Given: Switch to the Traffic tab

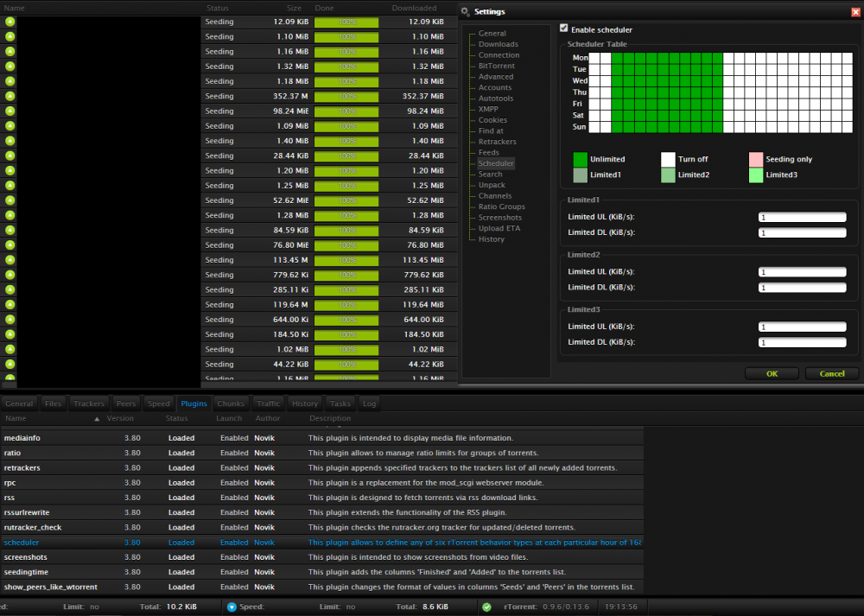Looking at the screenshot, I should (x=269, y=403).
